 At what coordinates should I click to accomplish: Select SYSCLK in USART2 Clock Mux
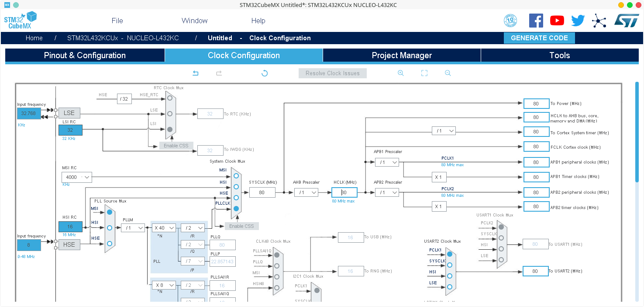(449, 265)
